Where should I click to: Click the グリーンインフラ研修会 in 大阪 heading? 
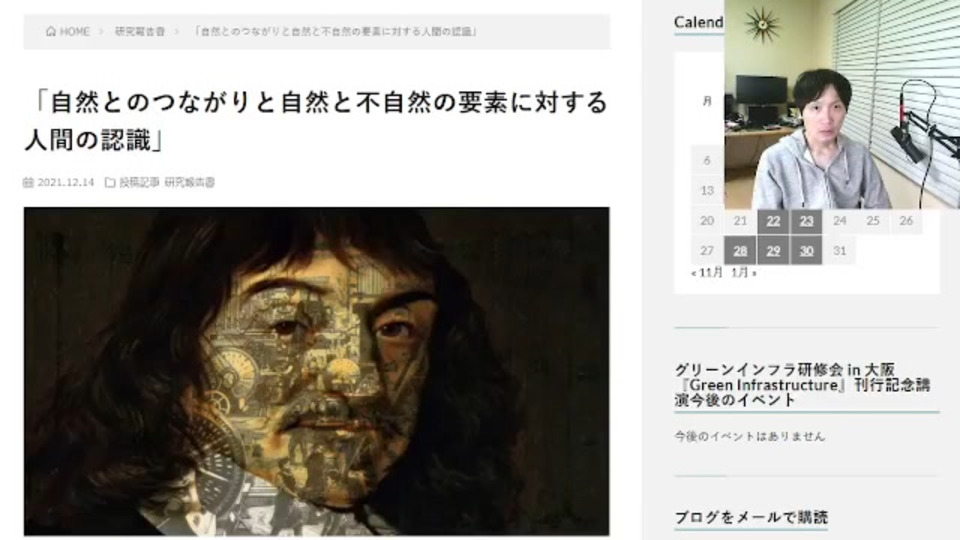pyautogui.click(x=785, y=369)
